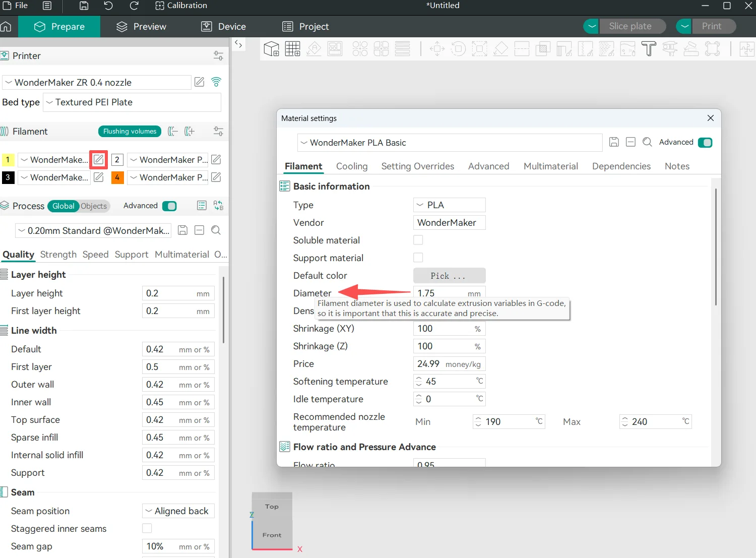Check the Soluble material checkbox

418,240
